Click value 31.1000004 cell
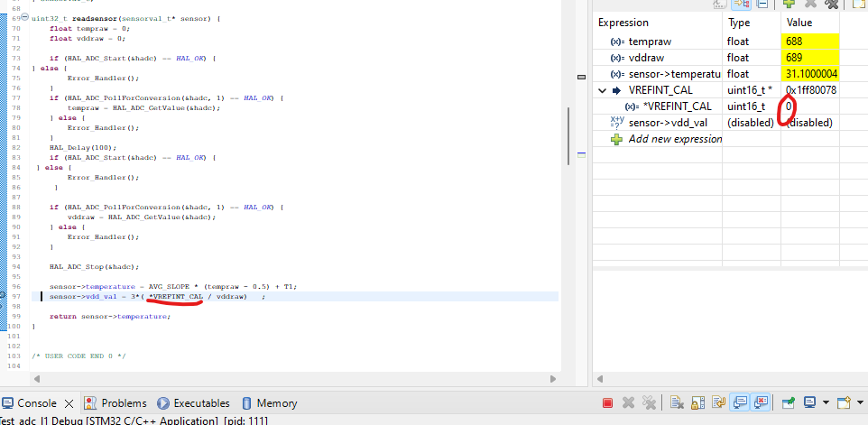 click(x=810, y=74)
